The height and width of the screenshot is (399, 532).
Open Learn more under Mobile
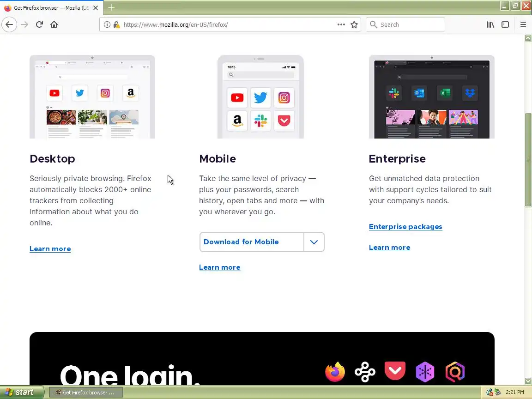[219, 267]
